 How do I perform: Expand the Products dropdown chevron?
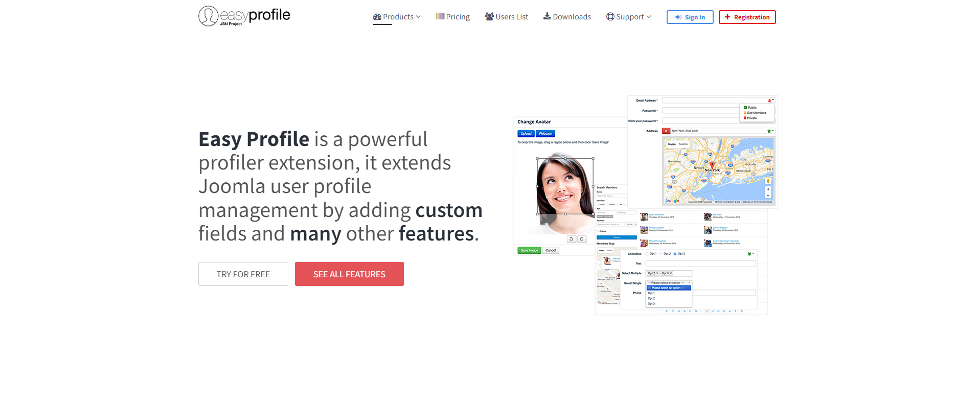click(x=418, y=17)
